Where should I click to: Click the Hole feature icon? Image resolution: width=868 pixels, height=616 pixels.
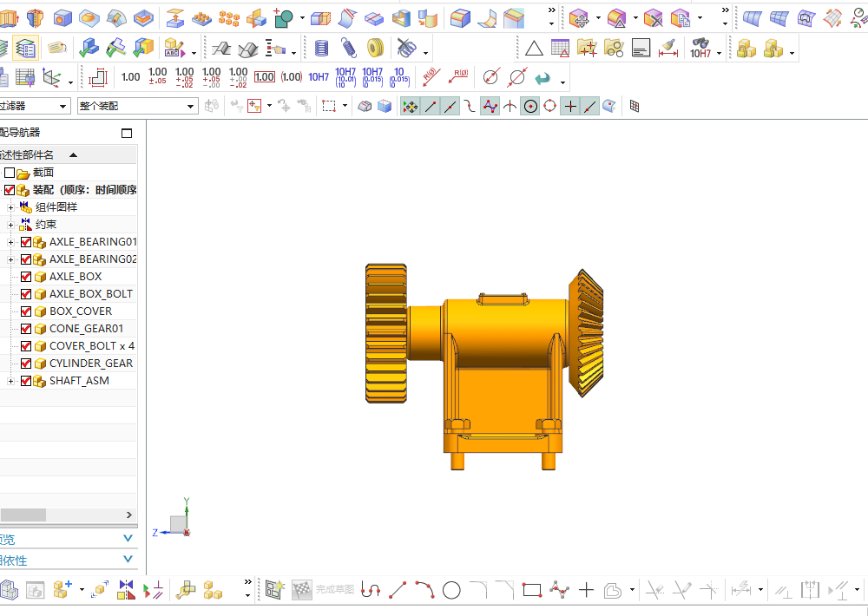click(62, 18)
